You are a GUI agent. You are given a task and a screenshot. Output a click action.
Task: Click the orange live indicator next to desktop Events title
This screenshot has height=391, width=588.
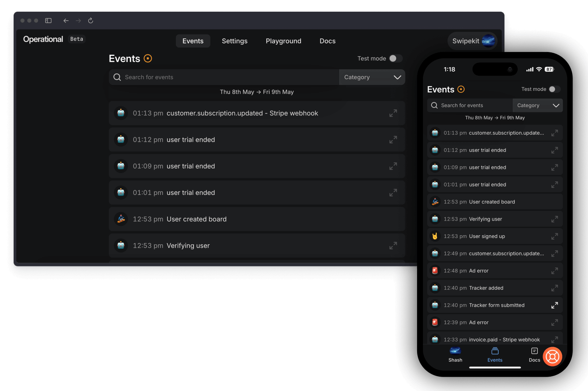(x=148, y=58)
